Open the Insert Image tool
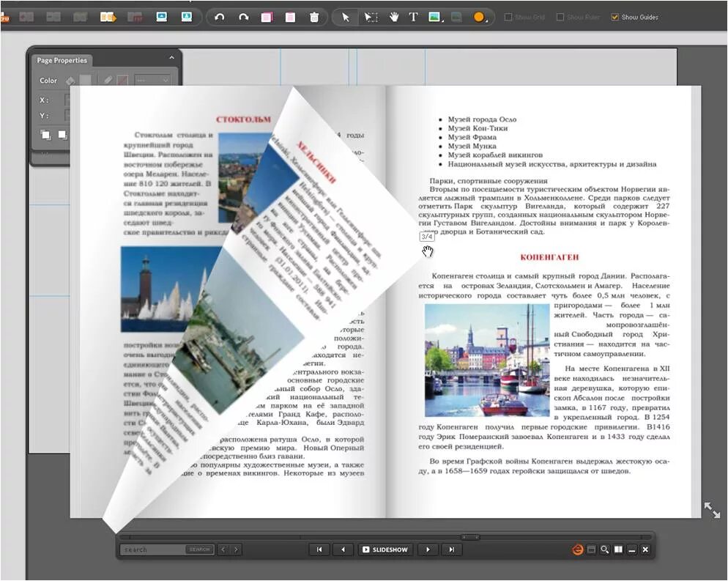728x581 pixels. click(435, 17)
